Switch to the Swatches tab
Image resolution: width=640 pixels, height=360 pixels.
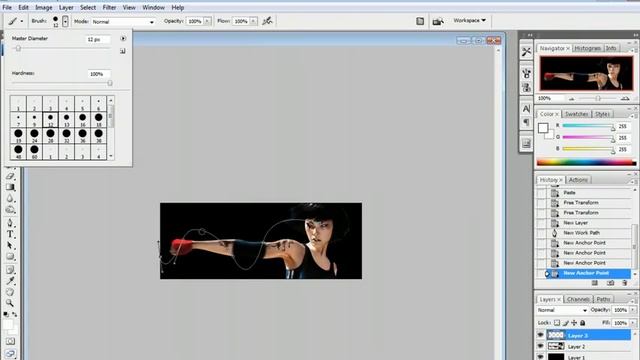click(576, 114)
